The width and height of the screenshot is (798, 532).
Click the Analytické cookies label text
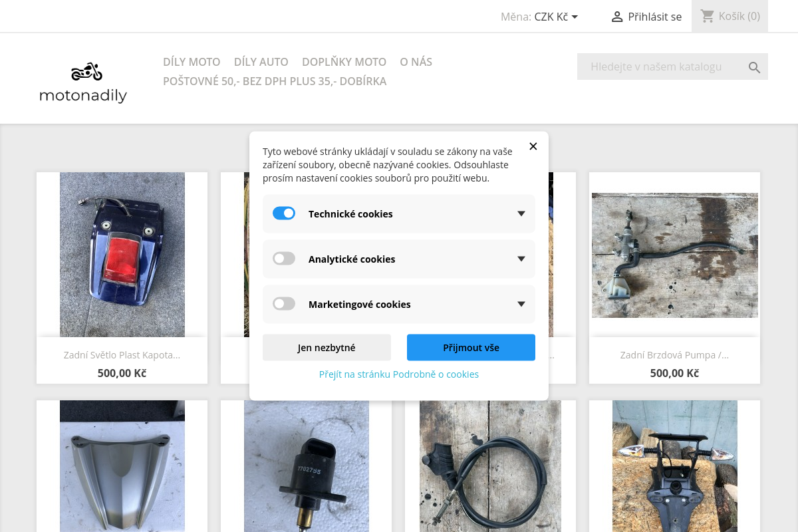pyautogui.click(x=352, y=259)
